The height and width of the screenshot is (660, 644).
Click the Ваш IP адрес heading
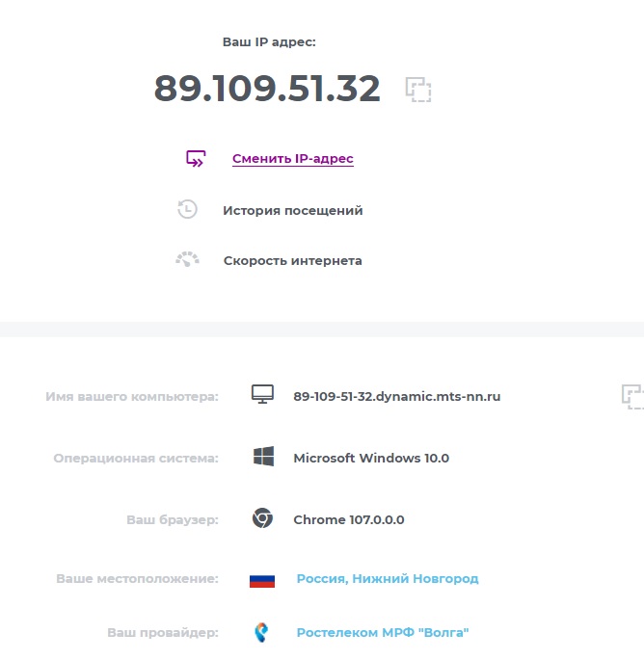click(269, 42)
